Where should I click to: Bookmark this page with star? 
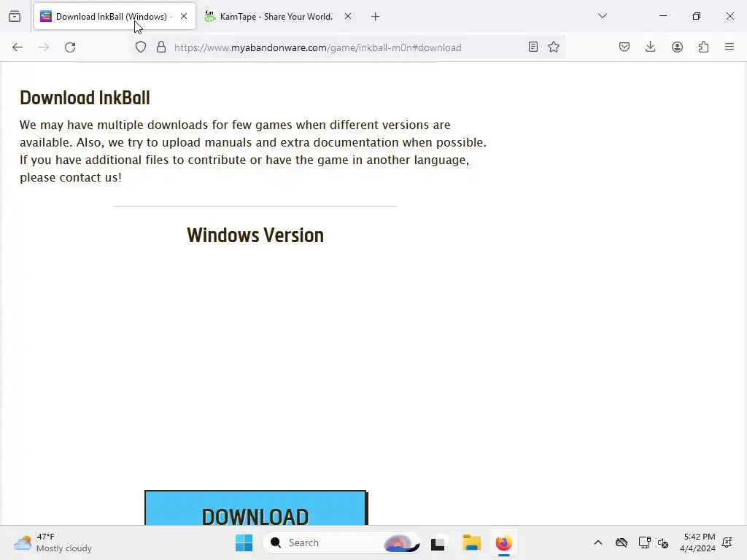[554, 47]
